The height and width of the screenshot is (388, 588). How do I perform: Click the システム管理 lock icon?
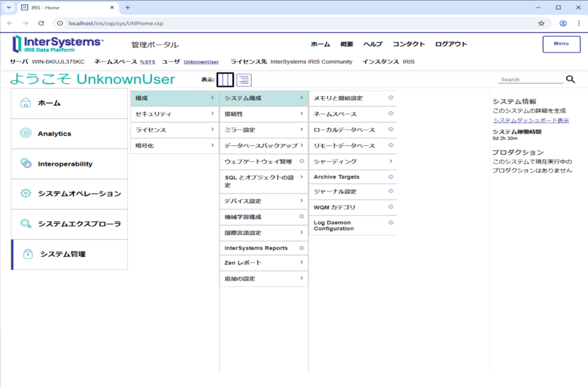(27, 254)
